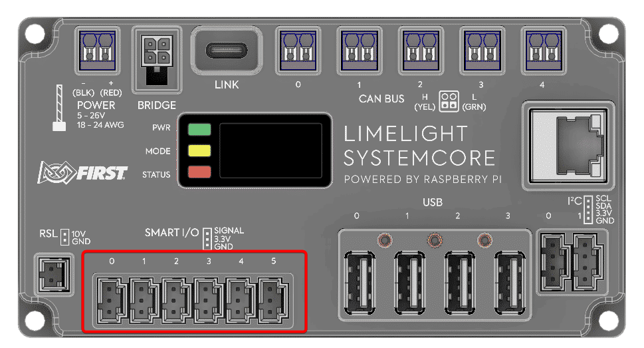This screenshot has width=644, height=348.
Task: Click the '(YEL)' CAN high label
Action: tap(424, 107)
